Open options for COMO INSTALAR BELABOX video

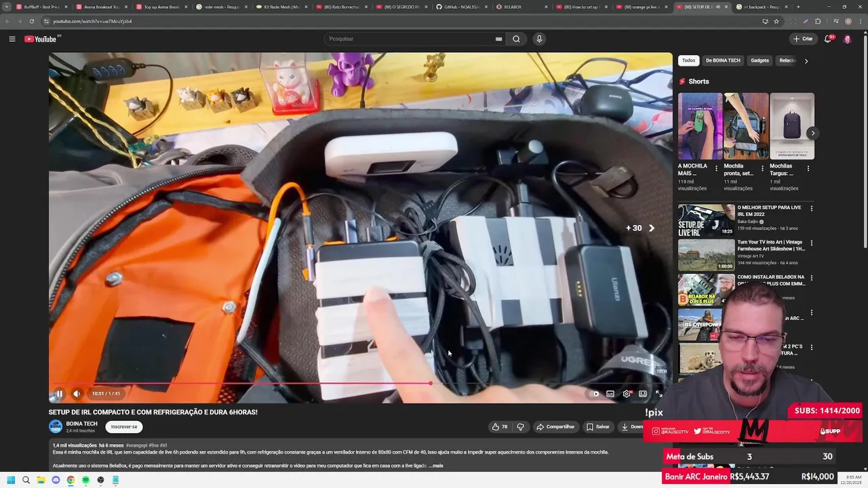[x=811, y=278]
